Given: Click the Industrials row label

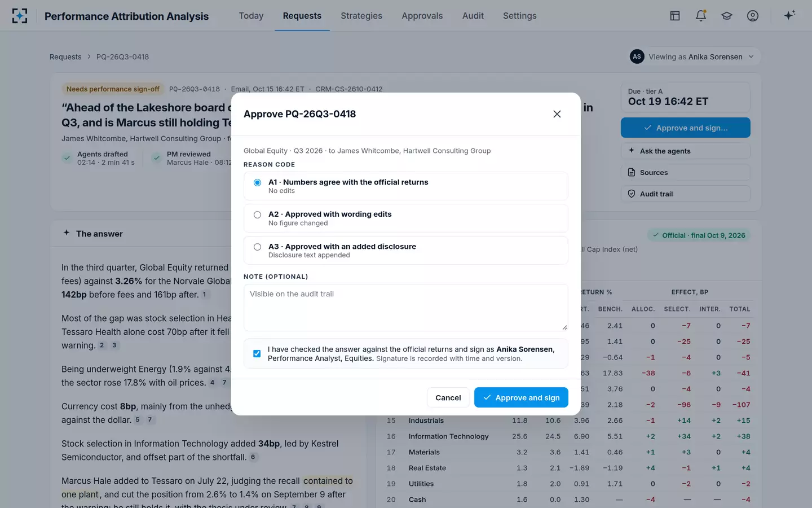Looking at the screenshot, I should pyautogui.click(x=426, y=421).
